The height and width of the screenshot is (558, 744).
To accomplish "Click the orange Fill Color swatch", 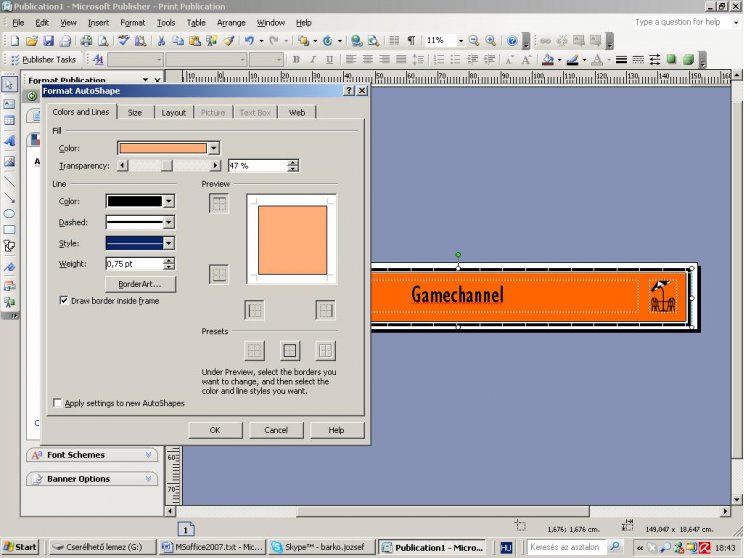I will 163,148.
